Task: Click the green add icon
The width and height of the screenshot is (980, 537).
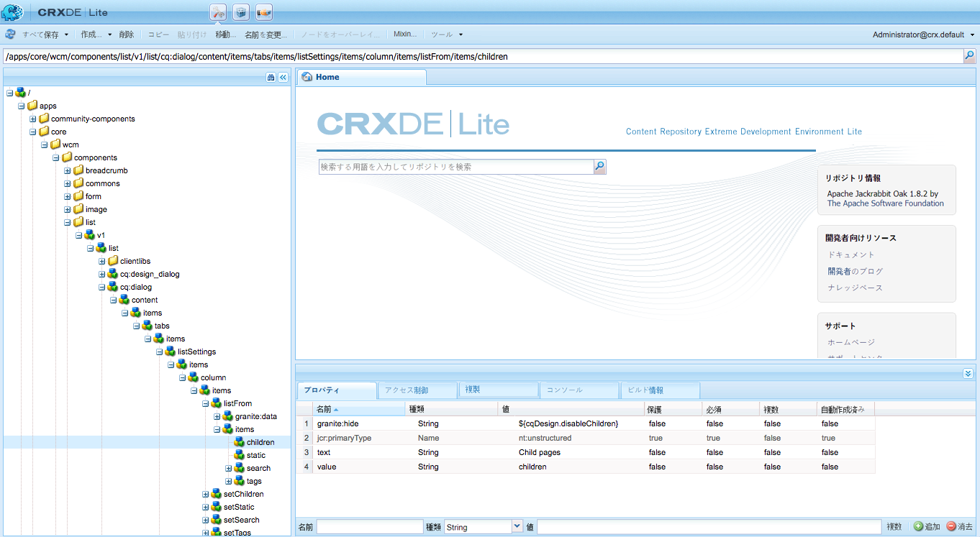Action: [918, 527]
